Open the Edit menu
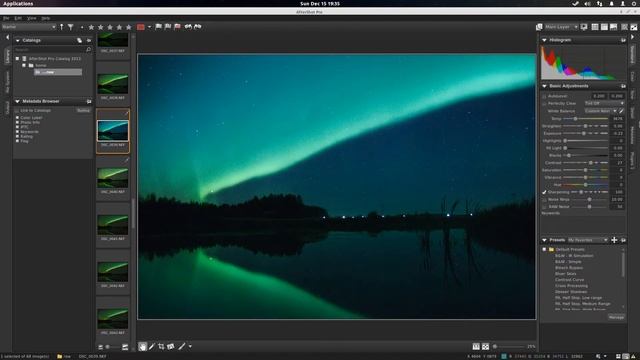 click(18, 18)
